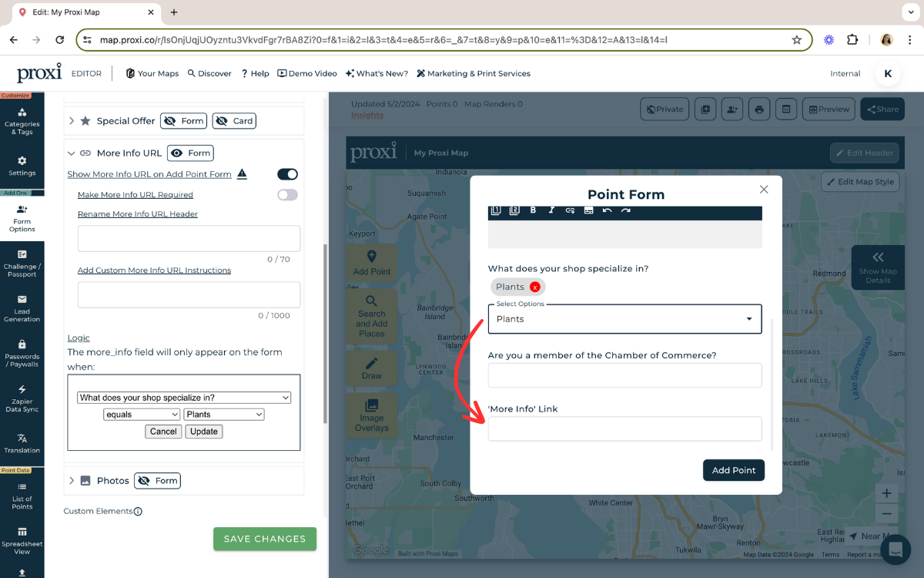This screenshot has height=578, width=924.
Task: Click the duplicate map icon button
Action: click(705, 109)
